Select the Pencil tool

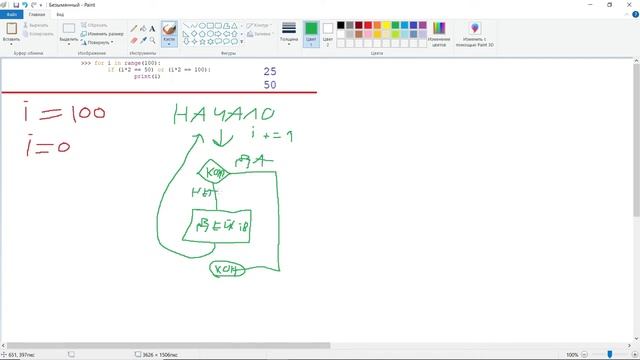[x=134, y=29]
